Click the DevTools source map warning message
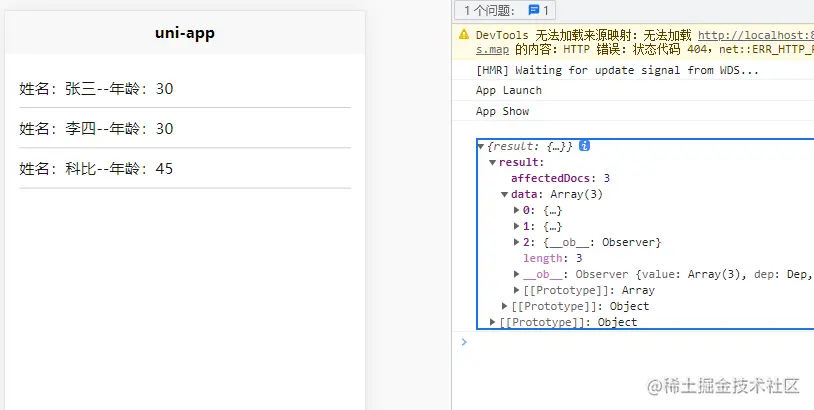 point(633,42)
